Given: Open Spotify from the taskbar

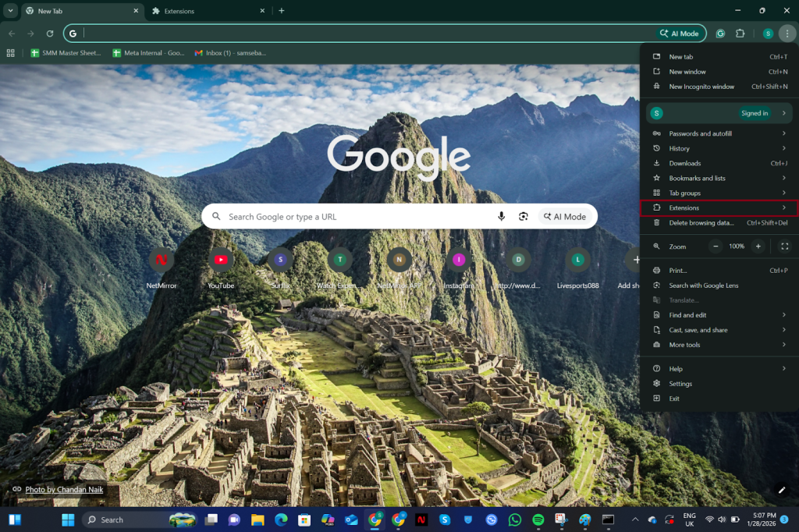Looking at the screenshot, I should pos(538,520).
